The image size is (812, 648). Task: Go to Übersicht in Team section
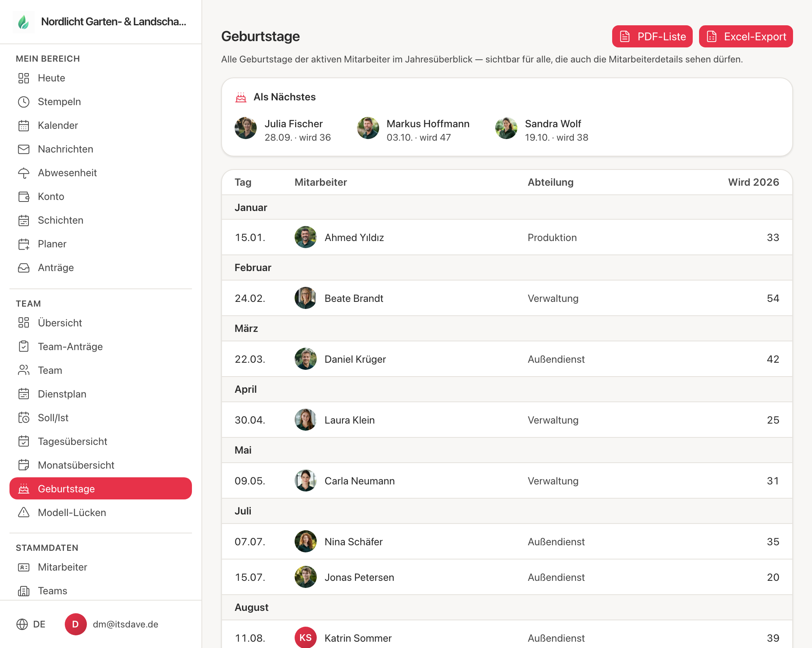coord(101,323)
